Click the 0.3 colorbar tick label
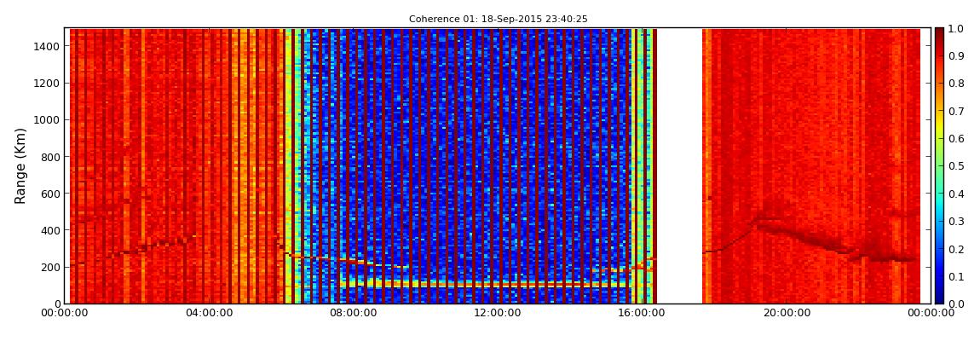The height and width of the screenshot is (347, 980). click(955, 222)
